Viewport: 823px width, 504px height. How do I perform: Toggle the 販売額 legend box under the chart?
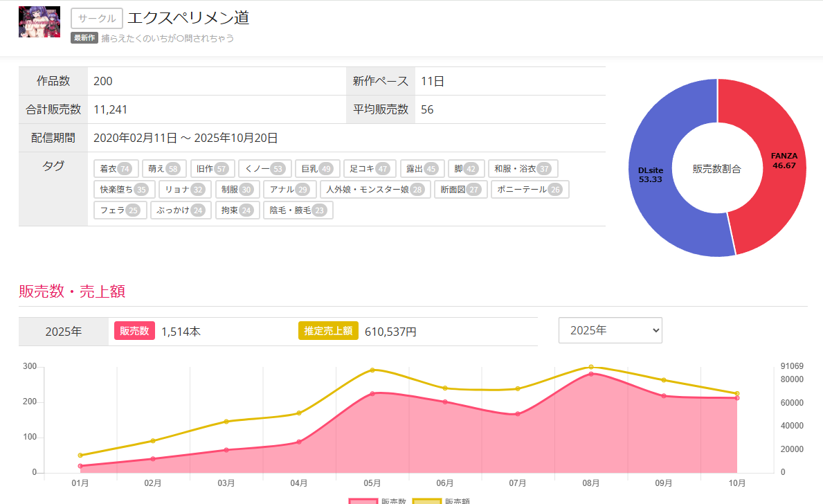tap(426, 501)
